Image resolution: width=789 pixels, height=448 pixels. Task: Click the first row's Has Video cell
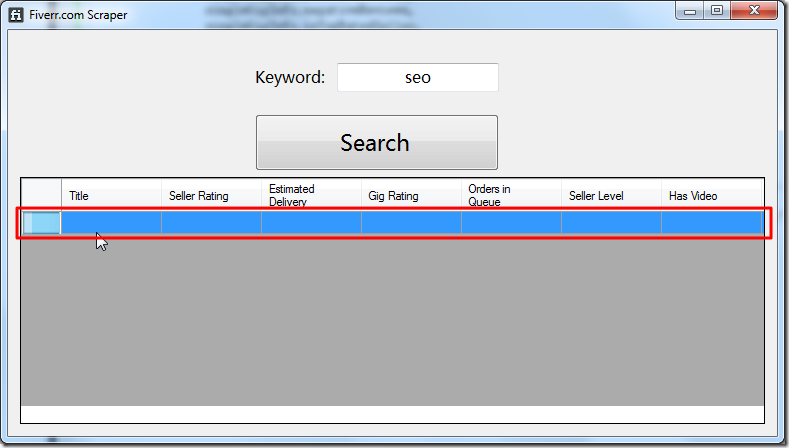coord(711,222)
